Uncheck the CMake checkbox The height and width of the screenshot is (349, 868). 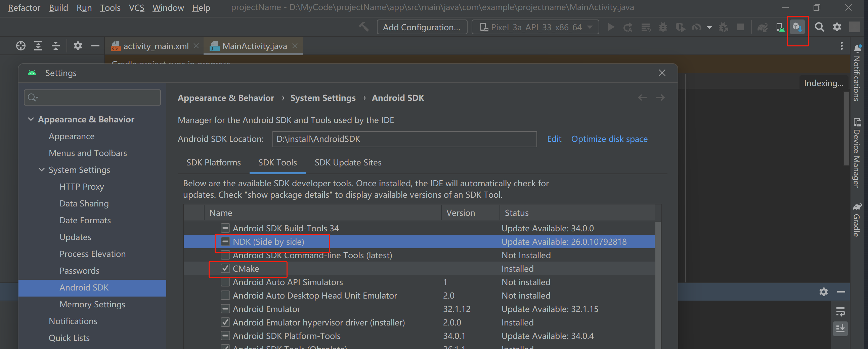click(225, 269)
